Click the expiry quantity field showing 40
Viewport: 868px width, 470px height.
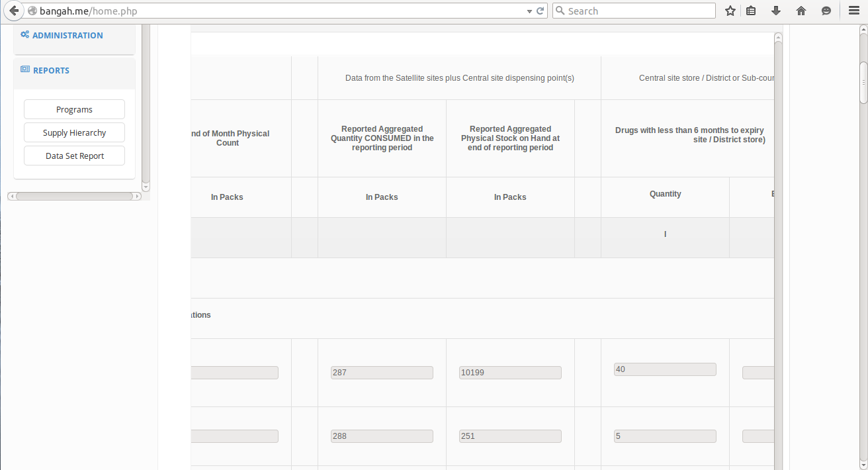tap(665, 369)
